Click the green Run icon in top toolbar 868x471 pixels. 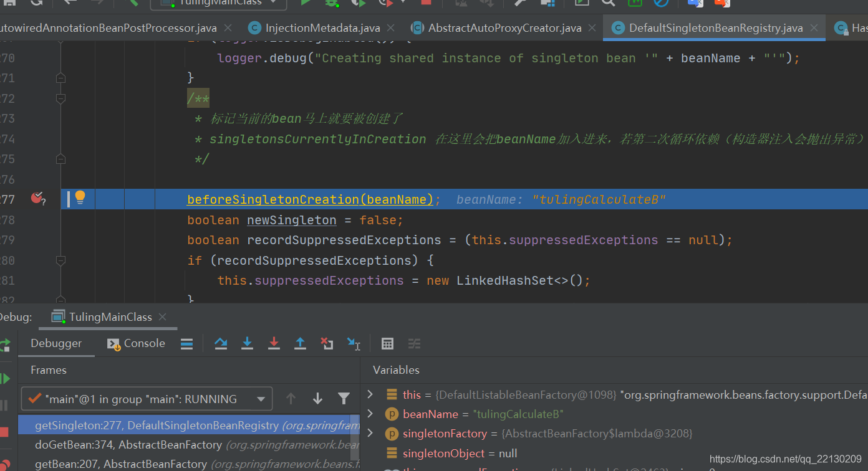coord(306,2)
